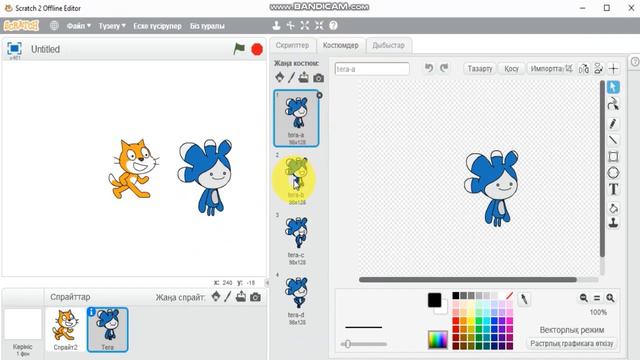Open the Файл menu
This screenshot has width=640, height=360.
[79, 26]
